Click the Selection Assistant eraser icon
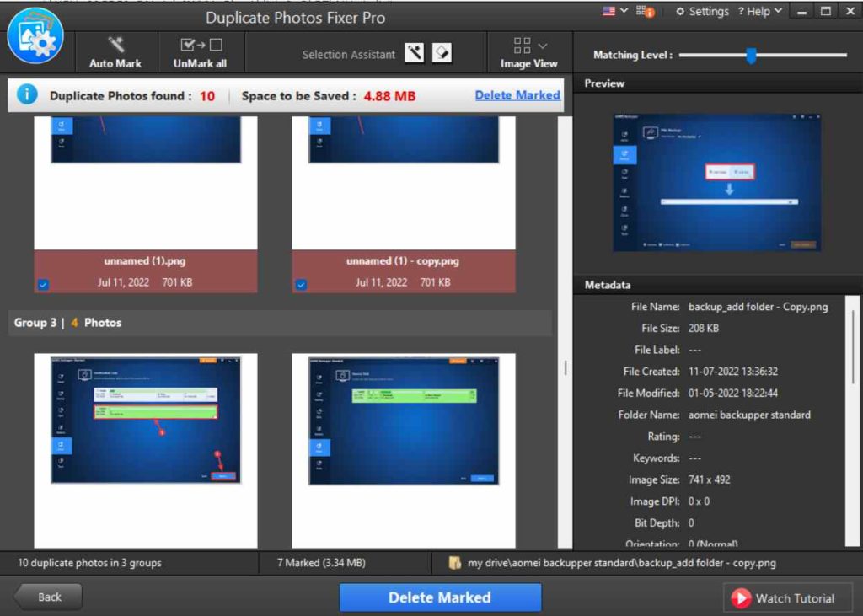The width and height of the screenshot is (863, 616). [x=442, y=53]
